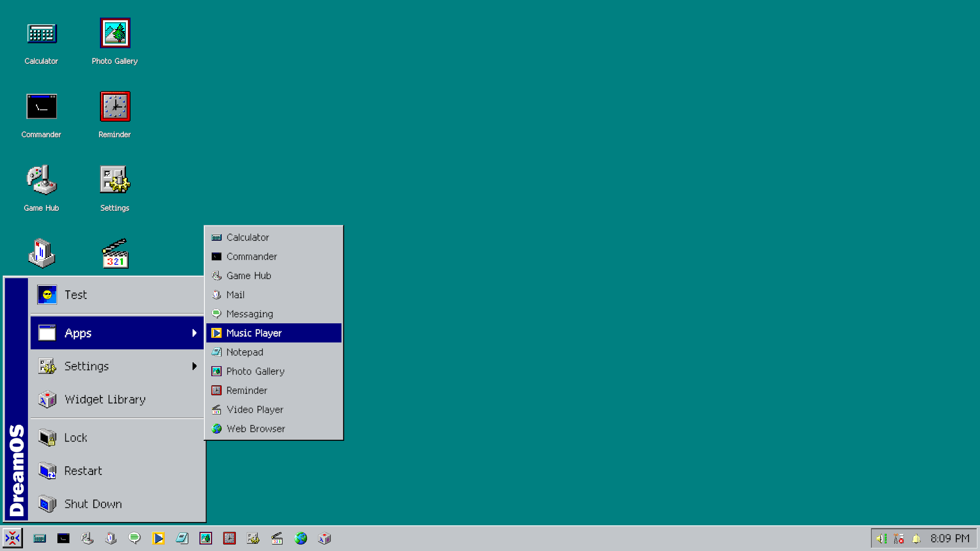Click Web Browser globe in taskbar
980x551 pixels.
click(x=301, y=538)
